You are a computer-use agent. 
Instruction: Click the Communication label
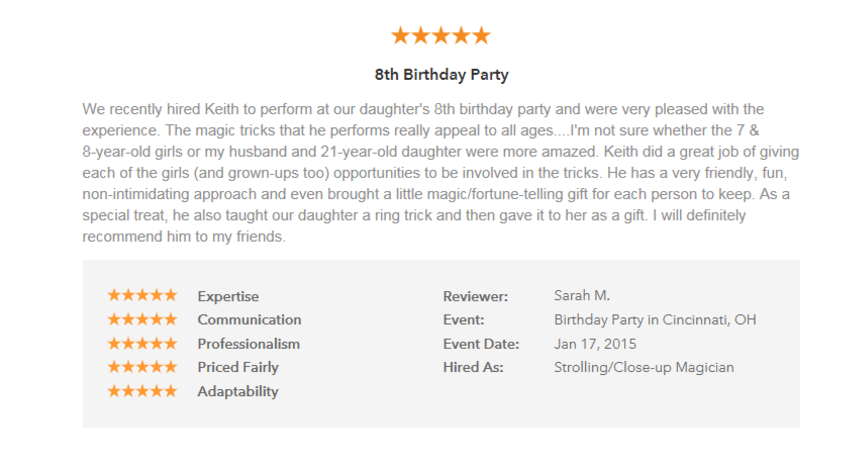click(x=249, y=320)
